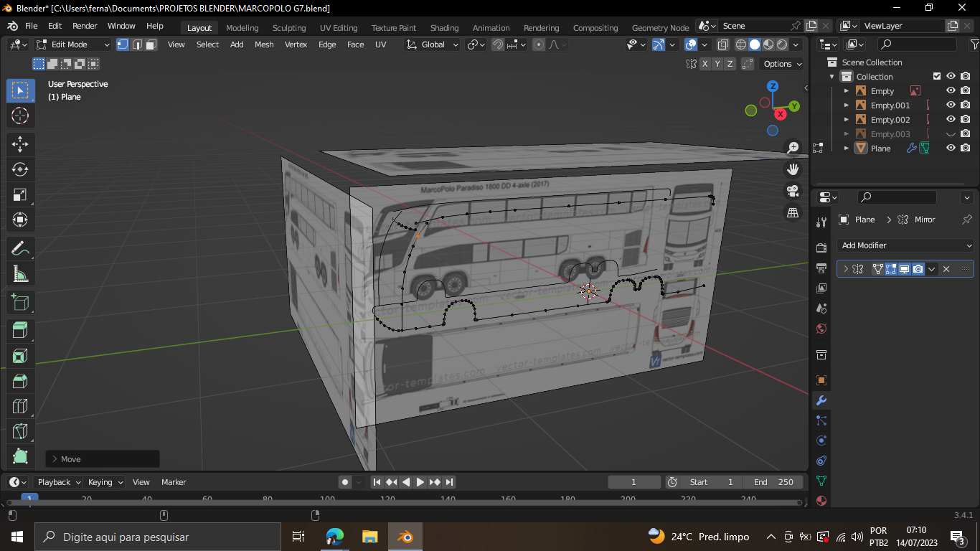Hide Empty.001 in viewport
The image size is (980, 551).
951,105
